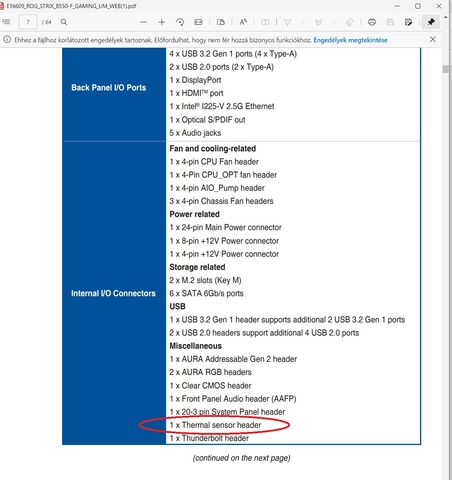This screenshot has height=480, width=452.
Task: Open the table of contents sidebar
Action: (x=6, y=22)
